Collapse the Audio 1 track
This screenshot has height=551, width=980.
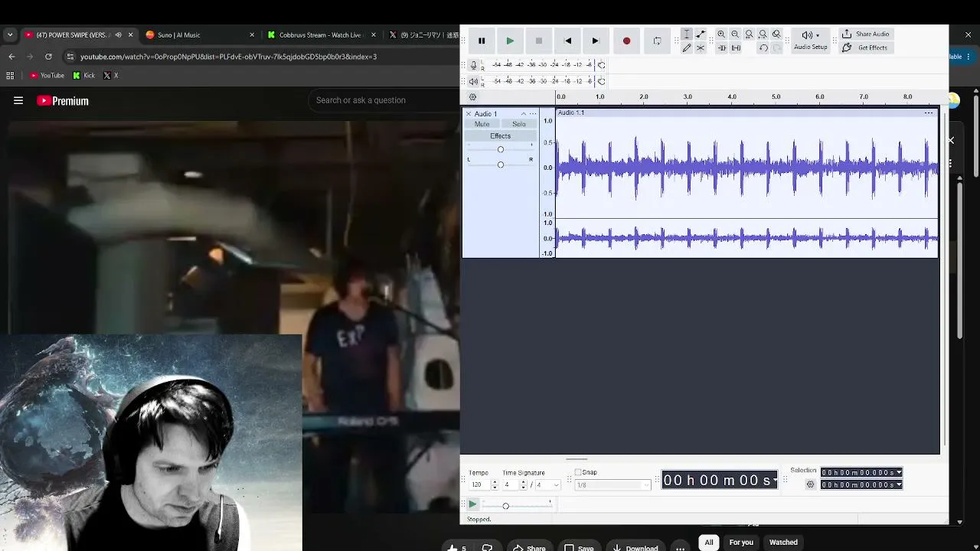tap(524, 114)
